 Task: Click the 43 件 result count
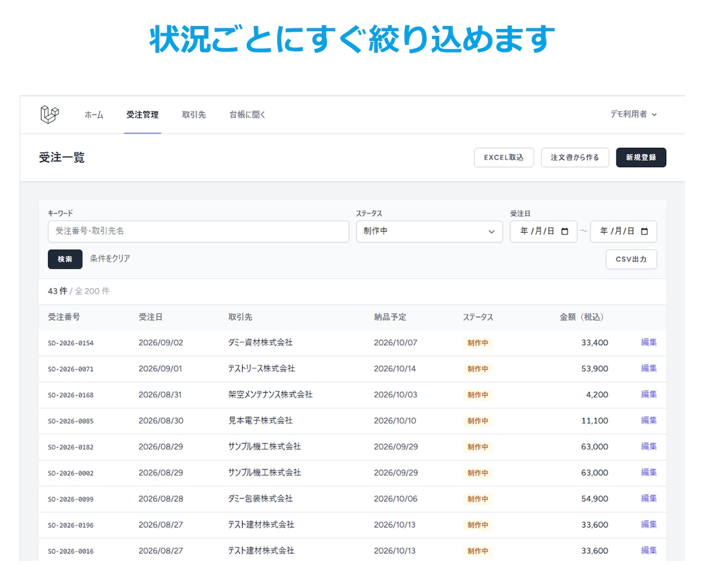[x=58, y=291]
